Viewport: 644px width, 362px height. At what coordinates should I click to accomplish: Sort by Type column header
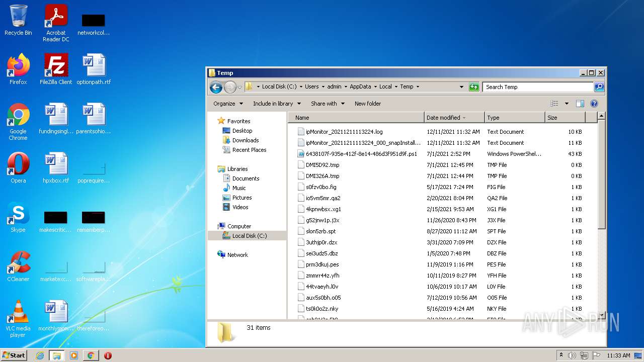515,118
